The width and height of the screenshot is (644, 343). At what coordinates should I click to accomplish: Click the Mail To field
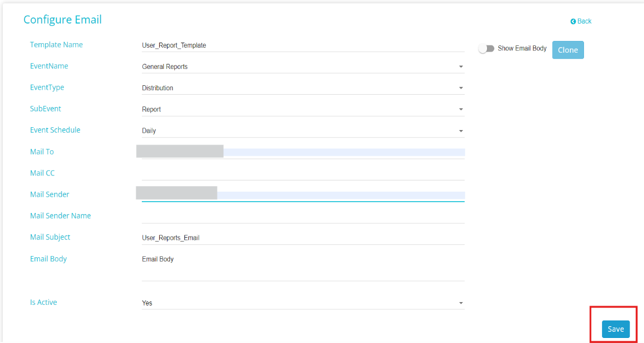click(303, 152)
